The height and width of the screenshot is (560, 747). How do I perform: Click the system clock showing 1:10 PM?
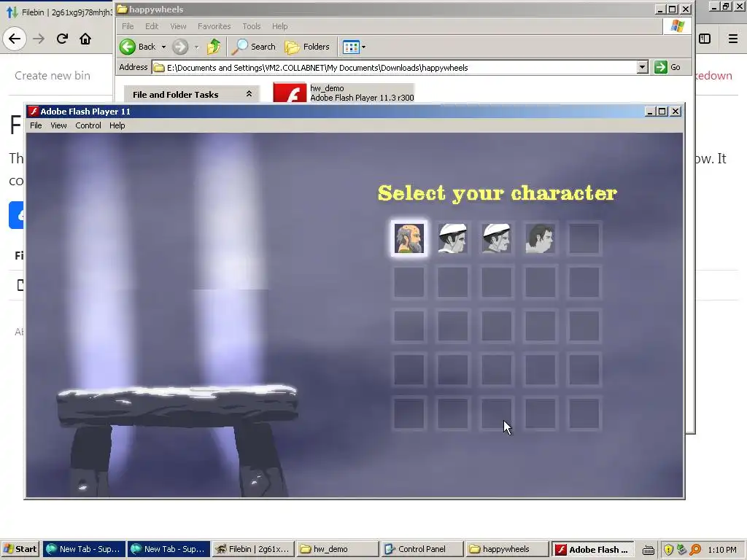tap(721, 550)
